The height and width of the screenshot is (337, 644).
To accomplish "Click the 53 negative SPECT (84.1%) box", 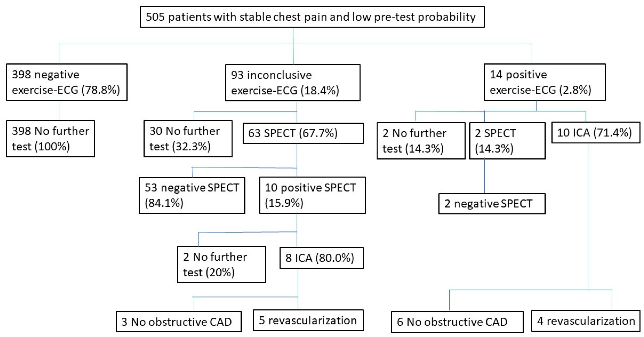I will pyautogui.click(x=192, y=195).
